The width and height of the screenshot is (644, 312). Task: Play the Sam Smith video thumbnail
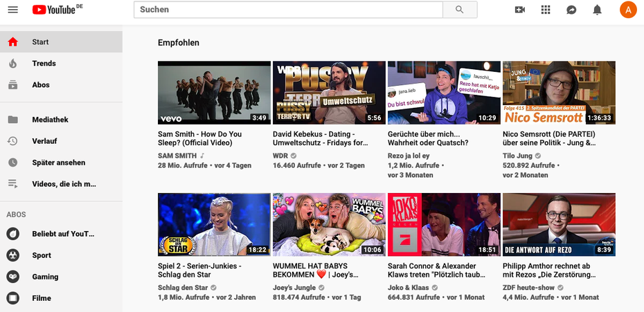[215, 93]
